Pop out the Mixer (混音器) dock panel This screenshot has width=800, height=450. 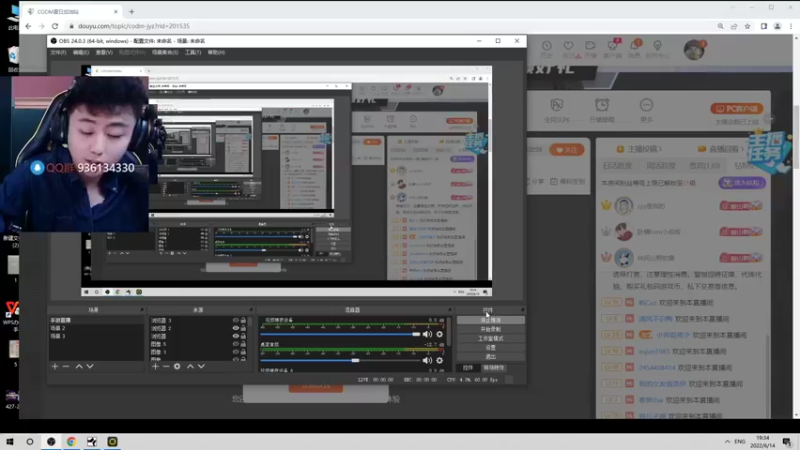[449, 310]
